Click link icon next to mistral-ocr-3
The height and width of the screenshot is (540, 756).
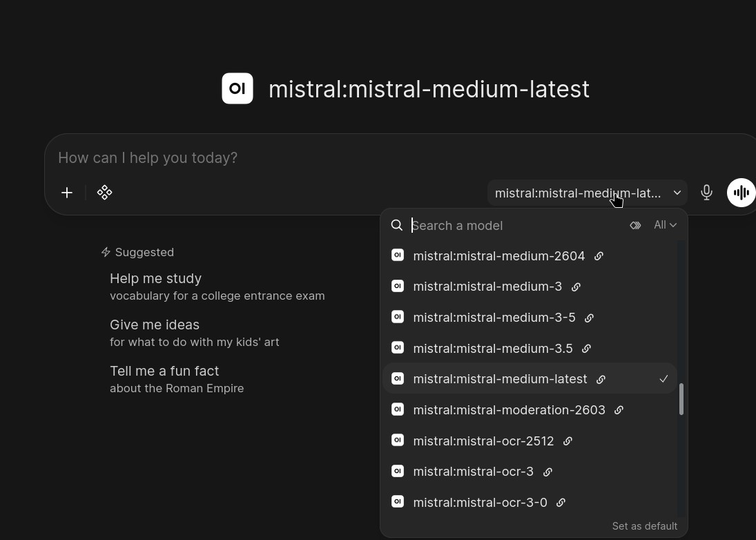click(x=547, y=472)
